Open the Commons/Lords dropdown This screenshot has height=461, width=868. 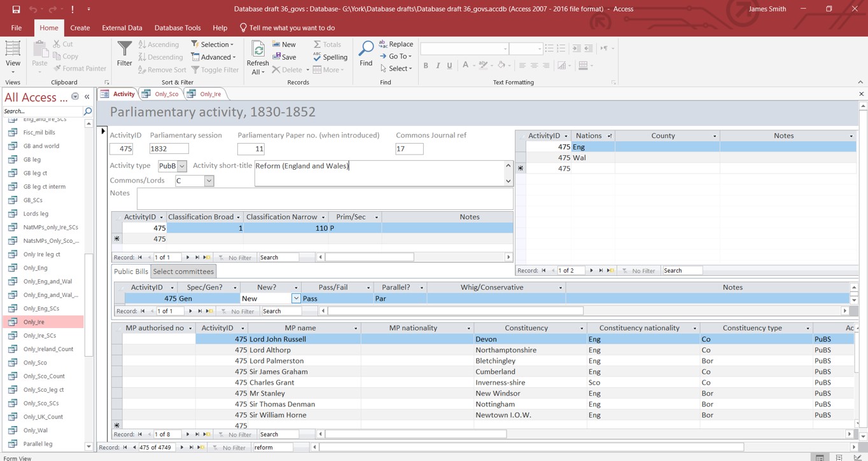click(x=209, y=181)
